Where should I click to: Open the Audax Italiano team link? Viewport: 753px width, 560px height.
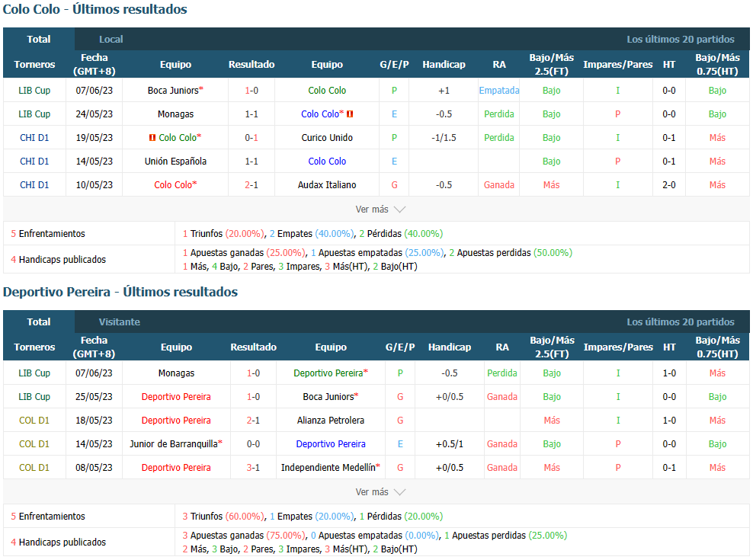click(x=327, y=185)
